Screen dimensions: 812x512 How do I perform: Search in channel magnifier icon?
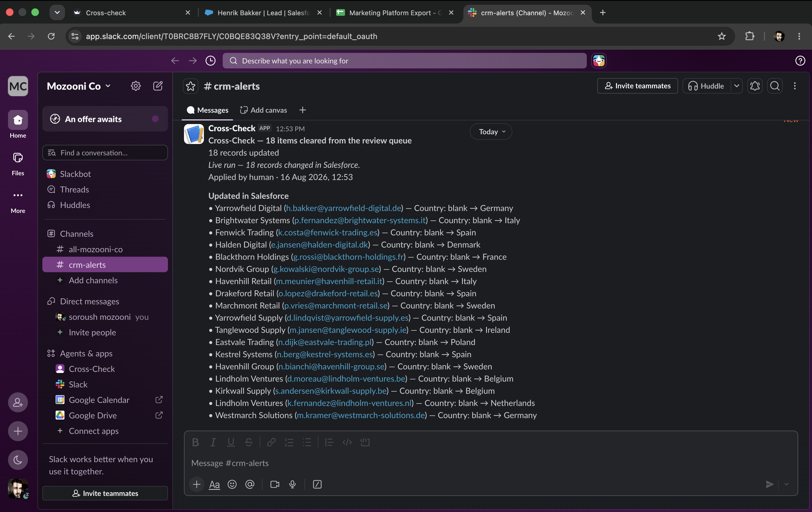pyautogui.click(x=775, y=86)
